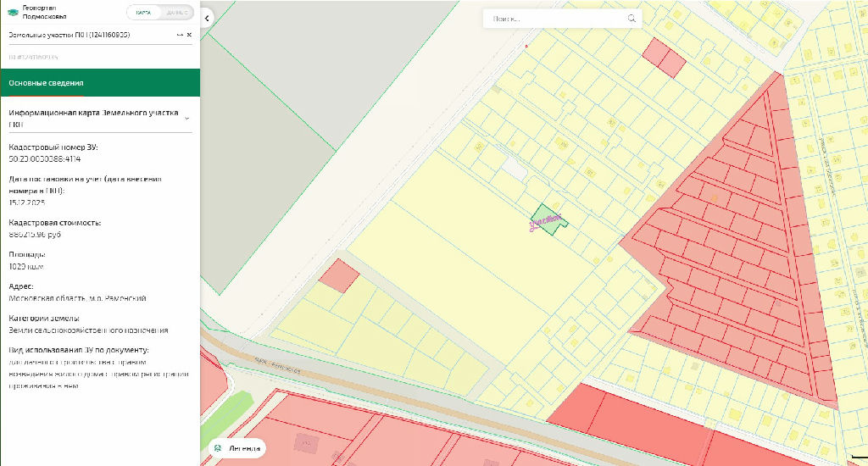Close the Земельные участки ГКН panel
Image resolution: width=868 pixels, height=466 pixels.
(189, 35)
